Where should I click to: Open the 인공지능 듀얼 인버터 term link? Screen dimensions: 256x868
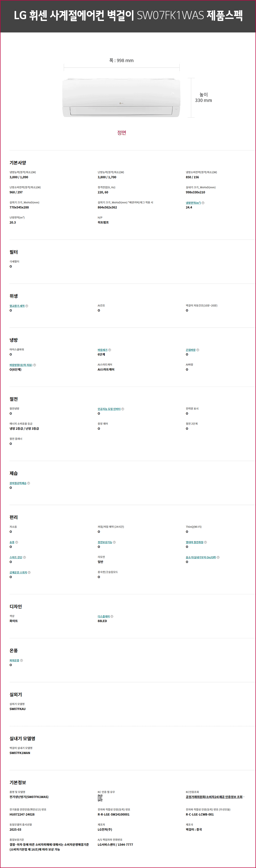[109, 409]
